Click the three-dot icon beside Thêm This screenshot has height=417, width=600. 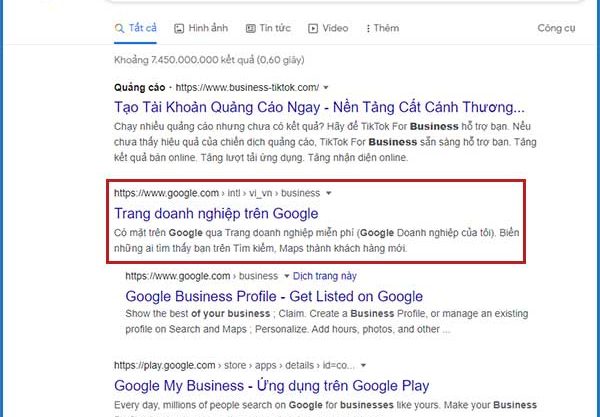[x=368, y=29]
